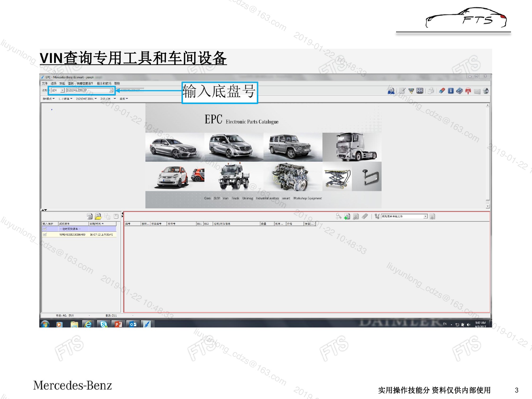The height and width of the screenshot is (399, 532).
Task: Click the add part to list icon
Action: pos(347,216)
